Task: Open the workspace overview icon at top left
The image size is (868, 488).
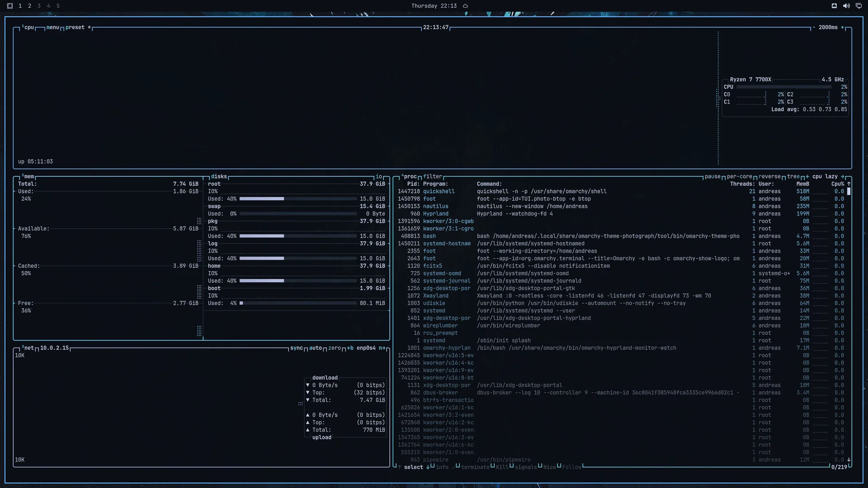Action: tap(10, 6)
